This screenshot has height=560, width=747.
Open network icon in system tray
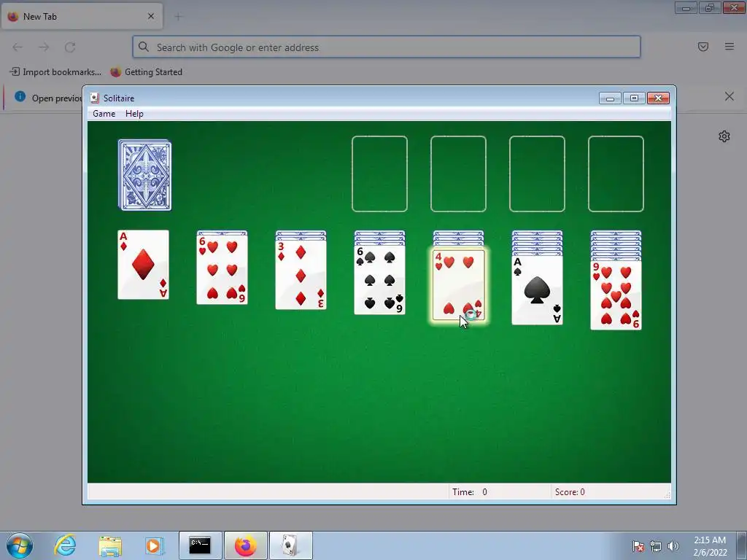tap(656, 546)
